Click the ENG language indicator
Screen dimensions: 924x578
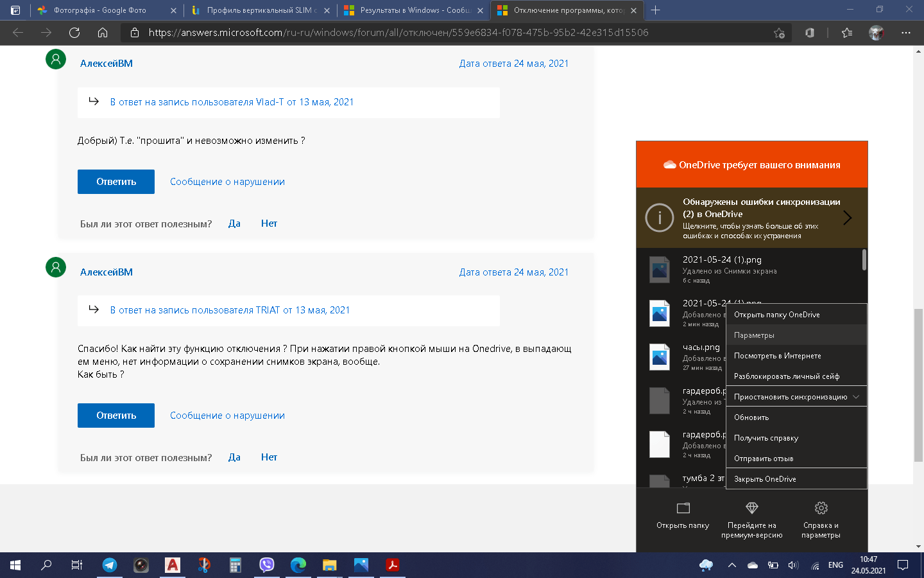835,565
